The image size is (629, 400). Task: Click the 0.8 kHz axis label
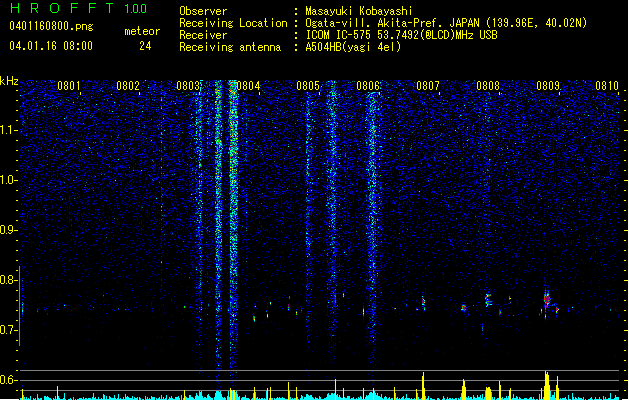pos(9,280)
